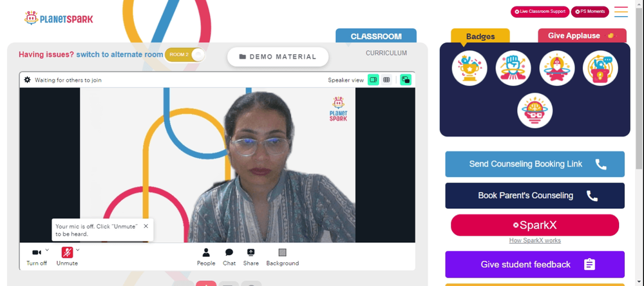Share your screen

(251, 257)
